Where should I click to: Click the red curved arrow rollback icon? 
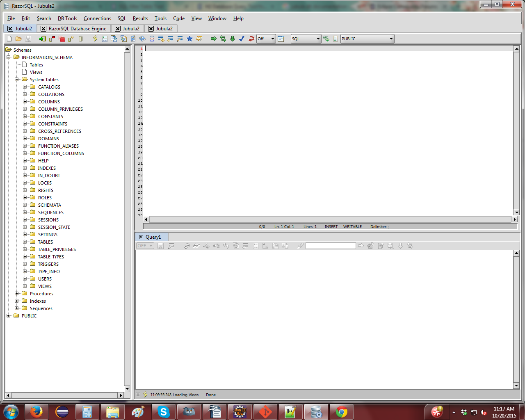pos(251,39)
